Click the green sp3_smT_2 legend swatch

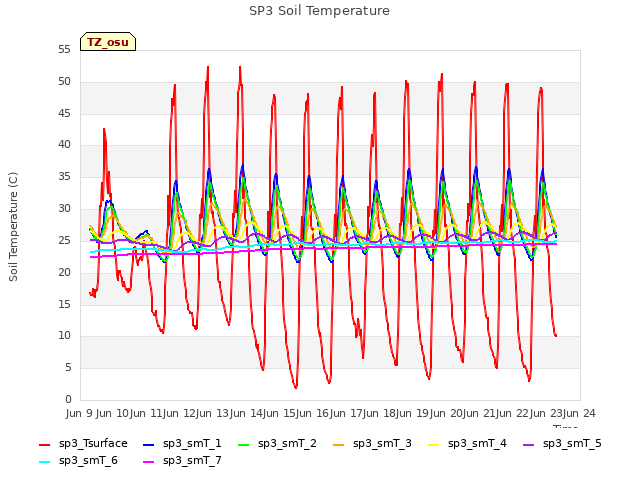click(244, 444)
